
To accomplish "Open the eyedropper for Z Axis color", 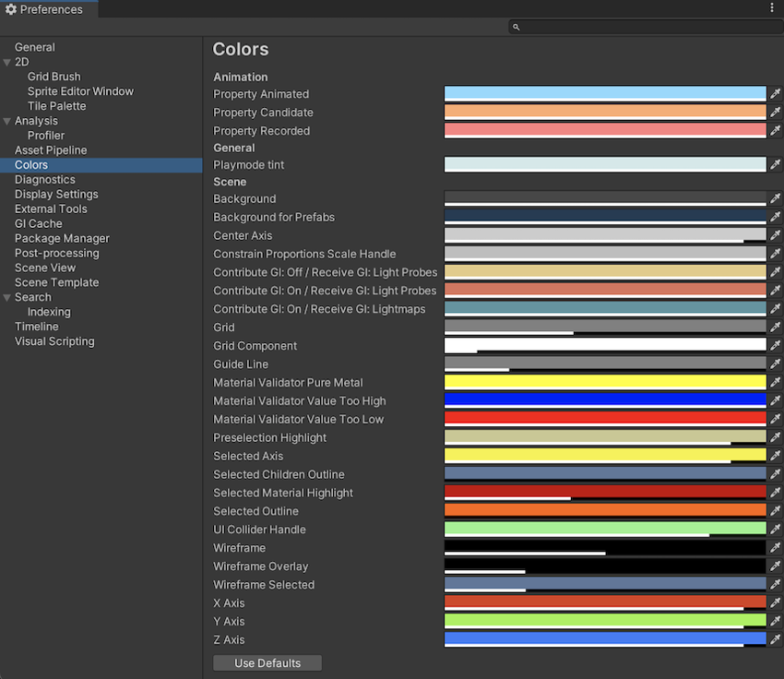I will (775, 639).
